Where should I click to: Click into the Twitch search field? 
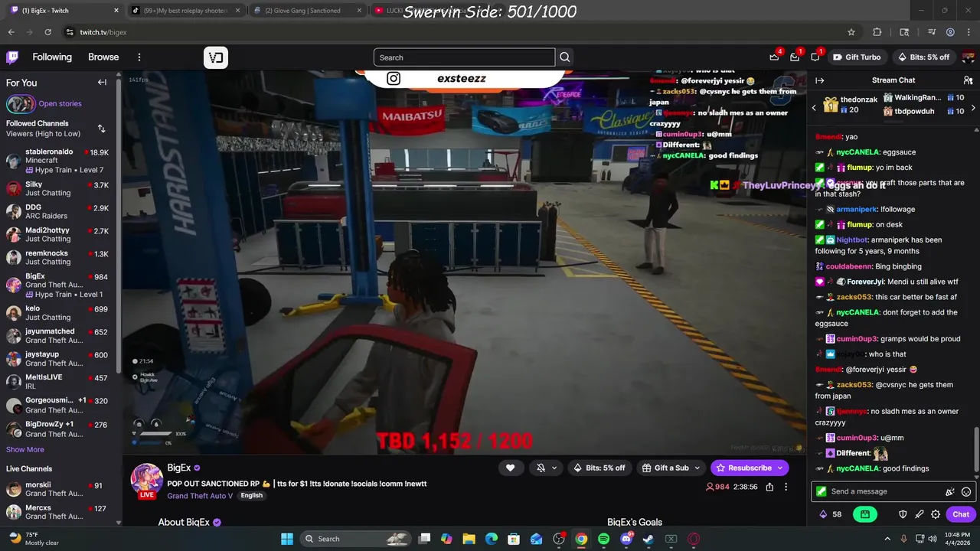pos(464,57)
